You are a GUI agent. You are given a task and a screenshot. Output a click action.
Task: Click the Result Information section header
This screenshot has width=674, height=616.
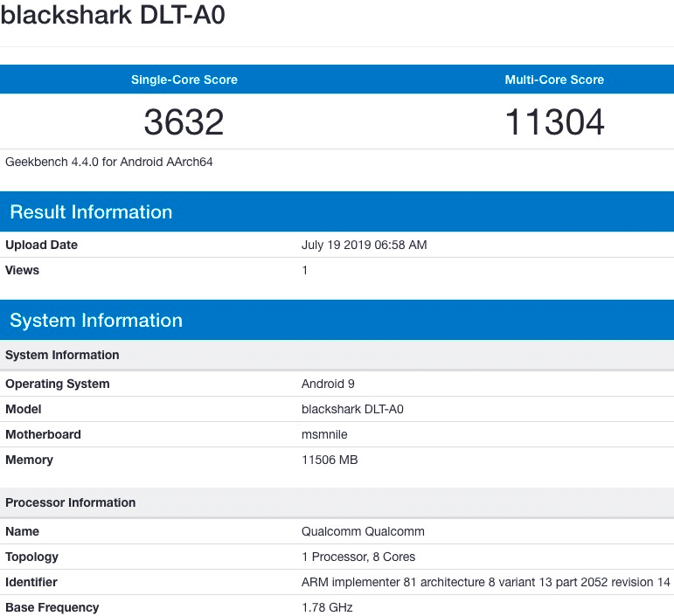click(x=91, y=212)
